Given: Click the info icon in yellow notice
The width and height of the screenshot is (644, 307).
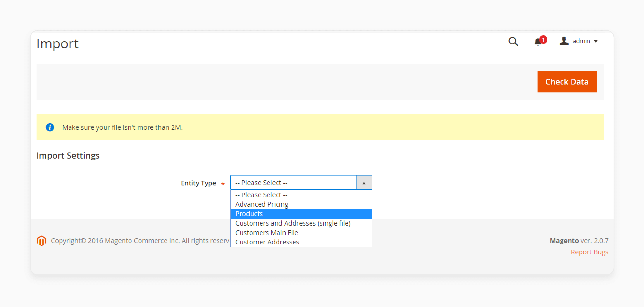Looking at the screenshot, I should pos(50,127).
